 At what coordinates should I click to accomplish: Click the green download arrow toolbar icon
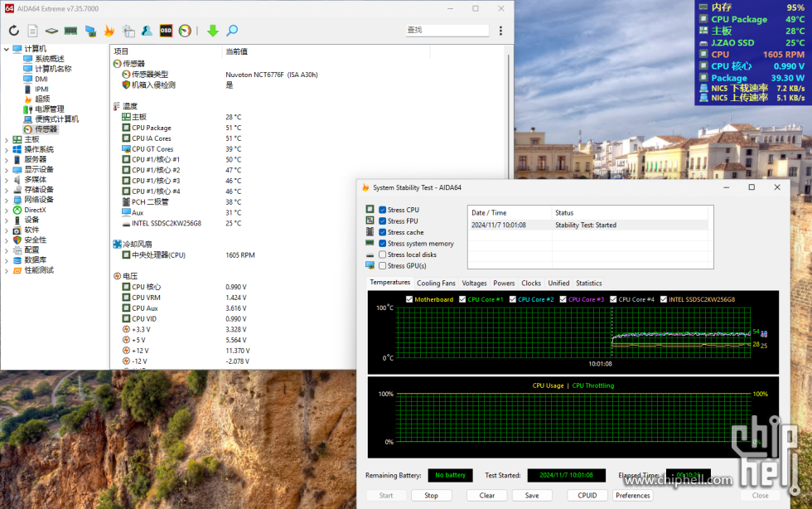coord(212,31)
